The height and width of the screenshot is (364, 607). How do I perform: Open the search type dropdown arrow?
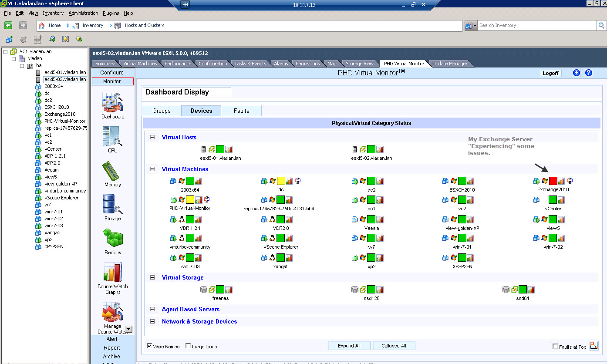pyautogui.click(x=475, y=26)
